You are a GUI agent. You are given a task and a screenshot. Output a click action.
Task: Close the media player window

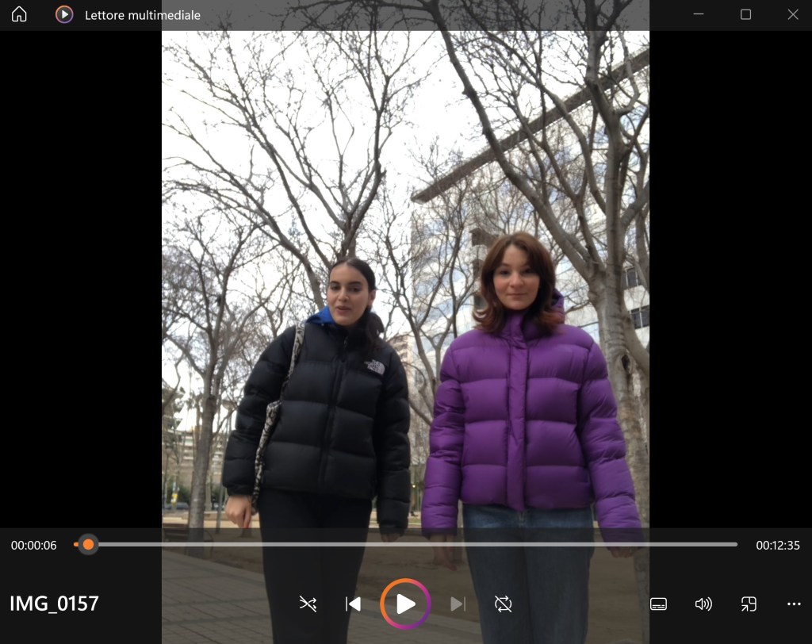(x=792, y=15)
